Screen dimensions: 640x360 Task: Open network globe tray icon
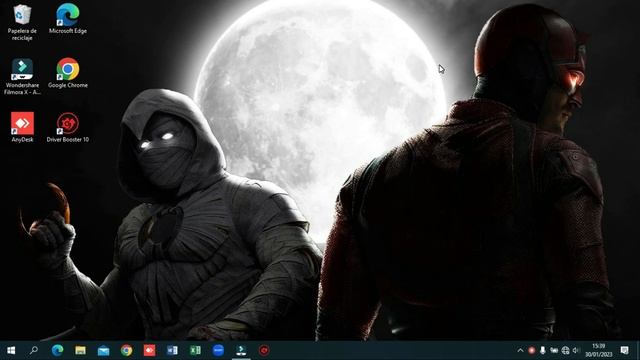coord(565,350)
